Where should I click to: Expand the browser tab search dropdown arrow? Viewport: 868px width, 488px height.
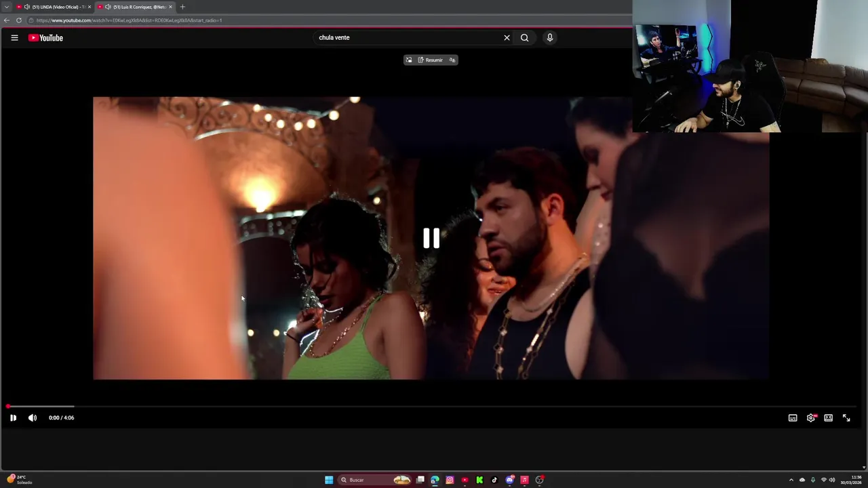(7, 7)
